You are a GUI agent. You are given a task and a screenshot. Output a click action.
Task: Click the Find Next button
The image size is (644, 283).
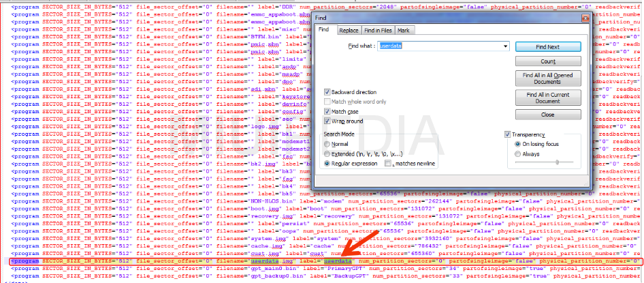pos(548,47)
